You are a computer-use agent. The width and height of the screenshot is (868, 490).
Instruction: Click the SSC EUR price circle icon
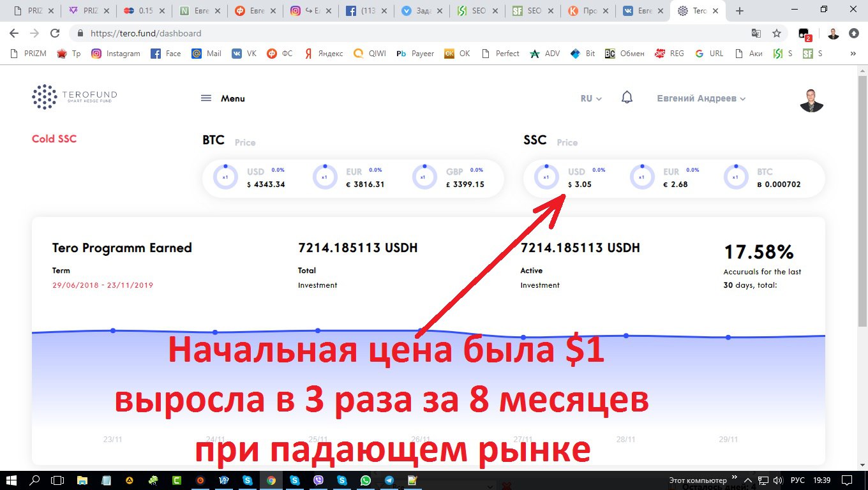click(642, 177)
